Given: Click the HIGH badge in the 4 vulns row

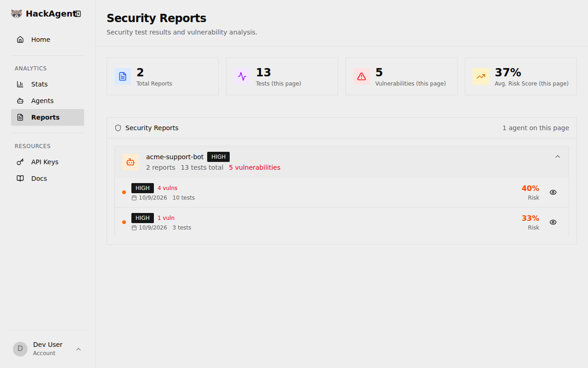Looking at the screenshot, I should coord(142,188).
